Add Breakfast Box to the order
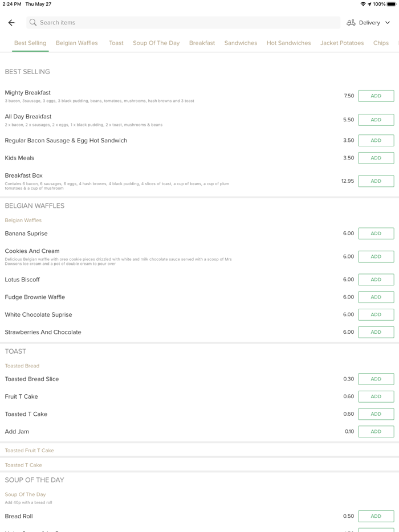399x532 pixels. click(376, 181)
